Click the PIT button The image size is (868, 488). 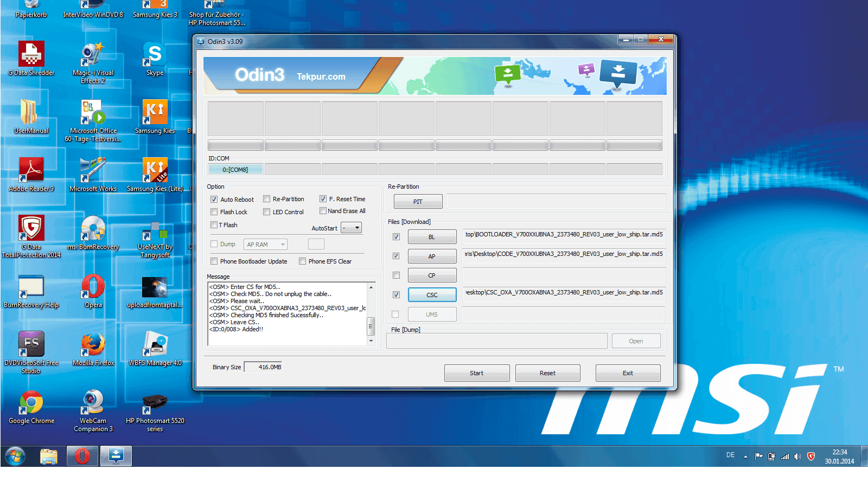click(418, 202)
